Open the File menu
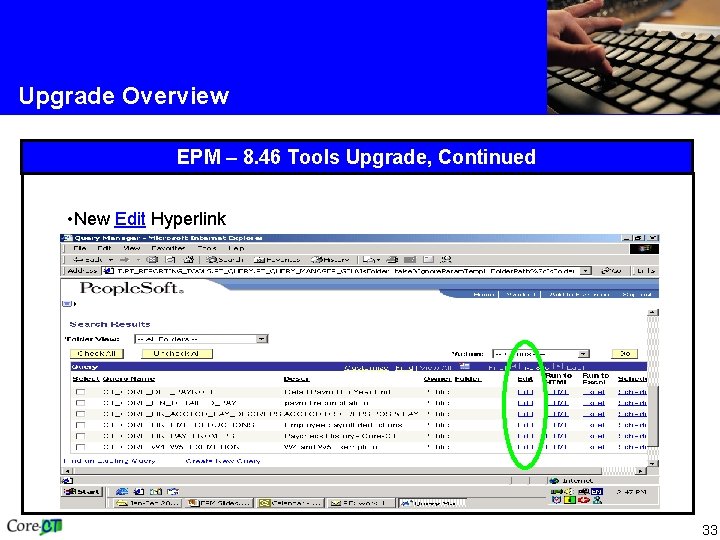This screenshot has height=540, width=720. pyautogui.click(x=79, y=248)
